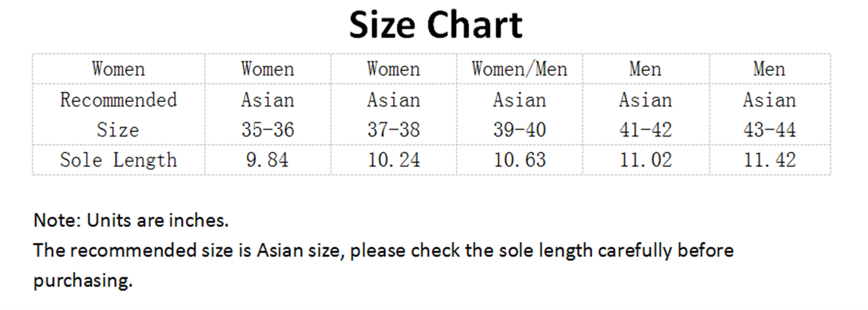Click the sentence about recommended Asian size

(383, 251)
